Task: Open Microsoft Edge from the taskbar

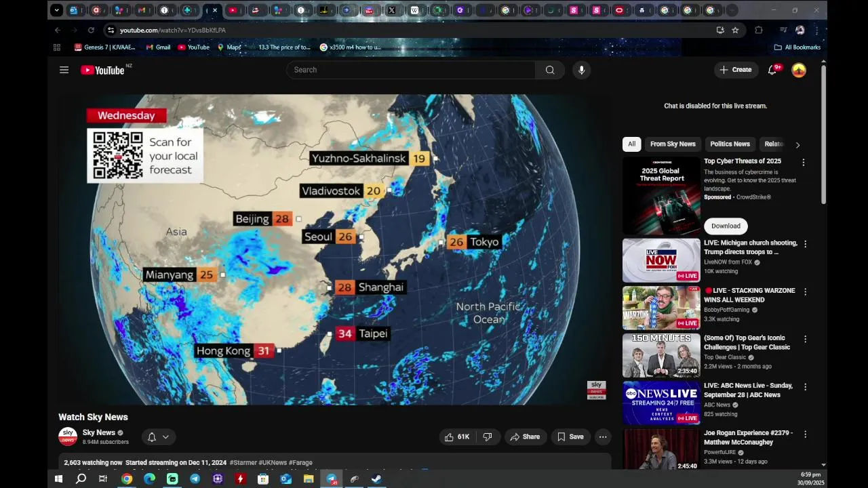Action: click(x=149, y=479)
